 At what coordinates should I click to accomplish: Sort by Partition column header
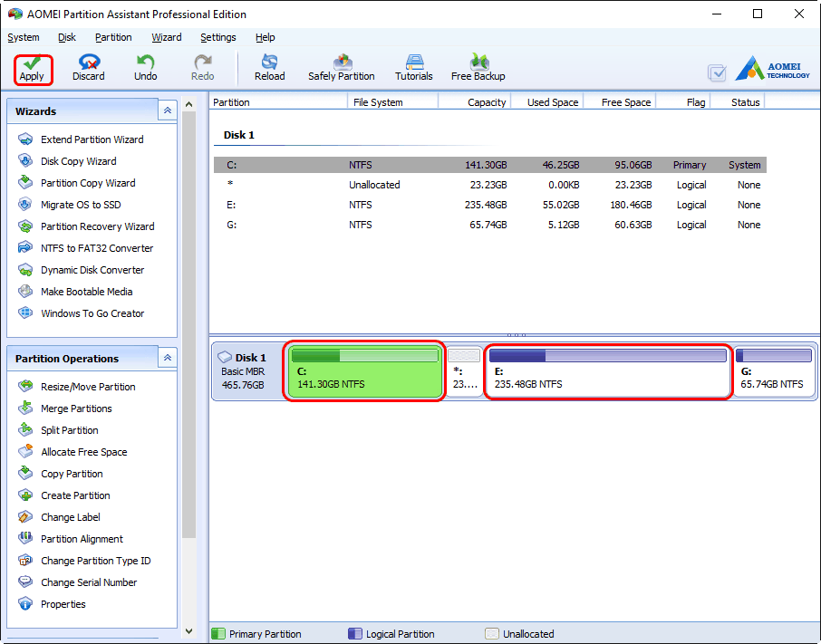tap(278, 102)
